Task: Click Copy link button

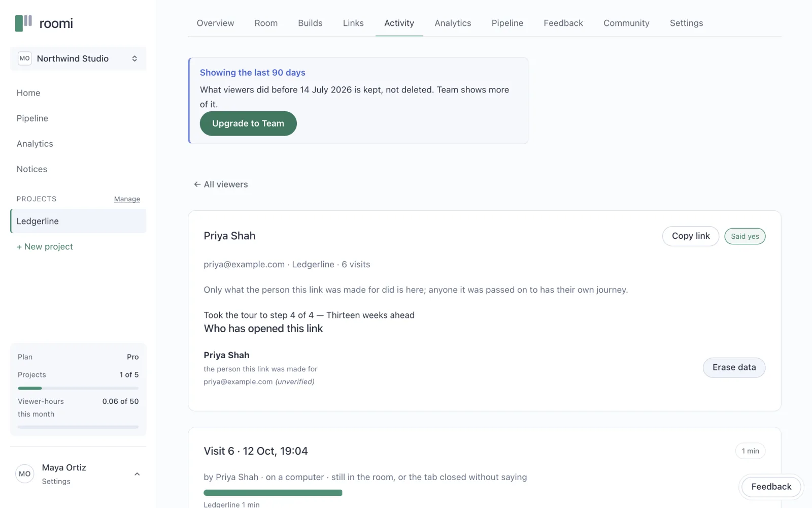Action: click(x=691, y=236)
